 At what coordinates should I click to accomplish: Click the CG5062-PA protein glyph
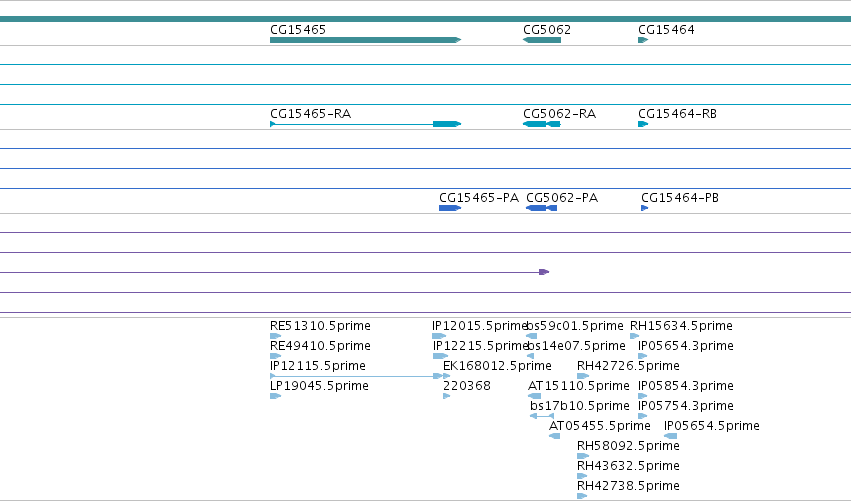542,208
